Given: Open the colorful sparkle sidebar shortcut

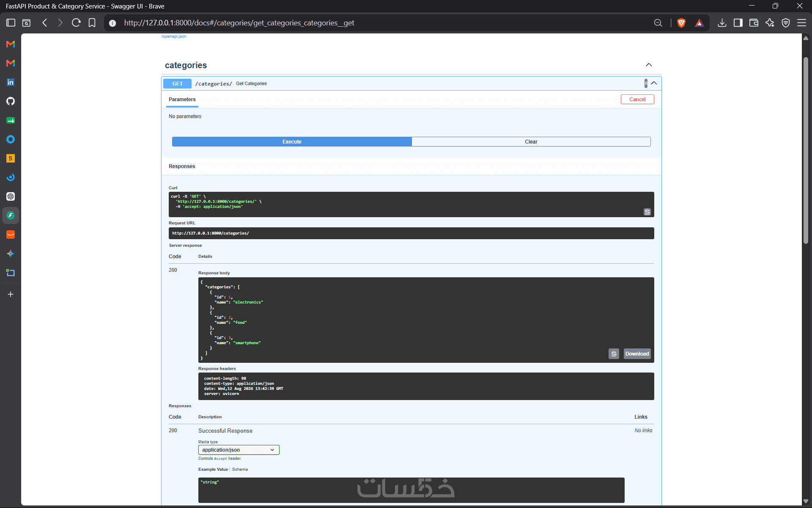Looking at the screenshot, I should point(11,254).
